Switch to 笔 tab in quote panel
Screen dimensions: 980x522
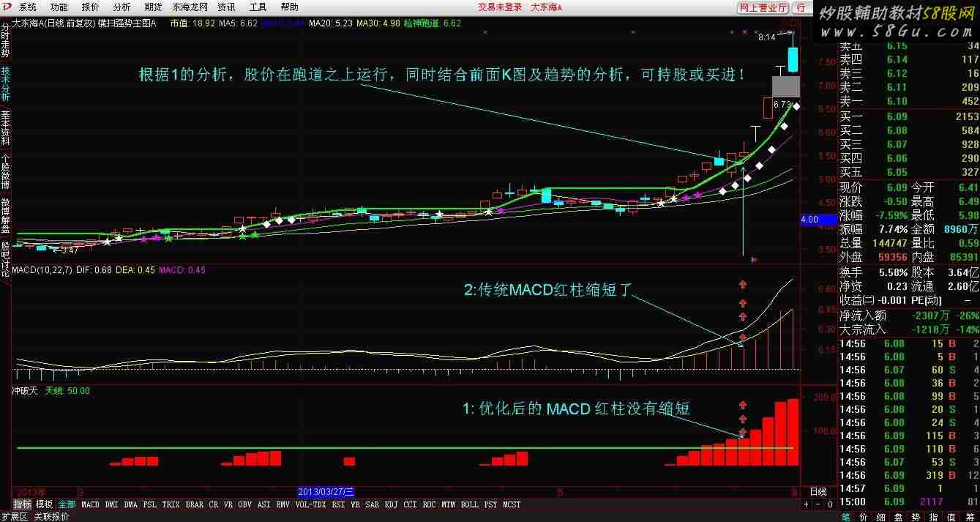pyautogui.click(x=846, y=516)
